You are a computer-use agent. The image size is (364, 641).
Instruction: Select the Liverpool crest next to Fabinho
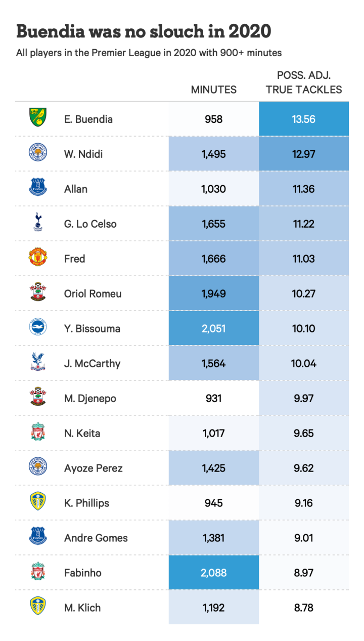(x=38, y=572)
